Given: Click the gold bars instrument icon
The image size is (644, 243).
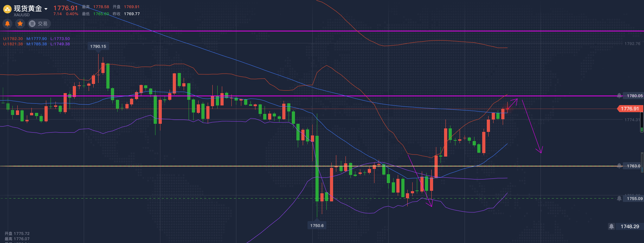Looking at the screenshot, I should coord(7,10).
